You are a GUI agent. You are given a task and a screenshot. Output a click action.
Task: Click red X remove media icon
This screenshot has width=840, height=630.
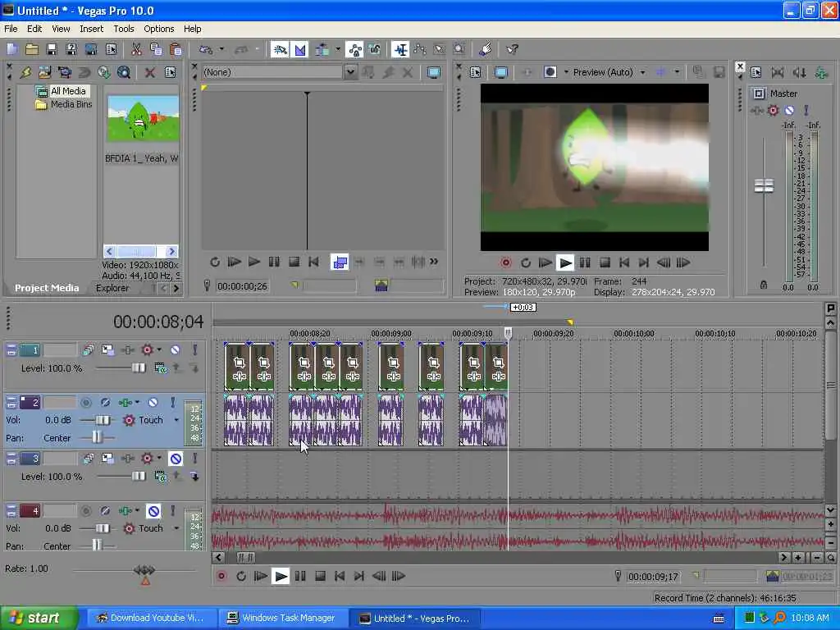[x=150, y=72]
